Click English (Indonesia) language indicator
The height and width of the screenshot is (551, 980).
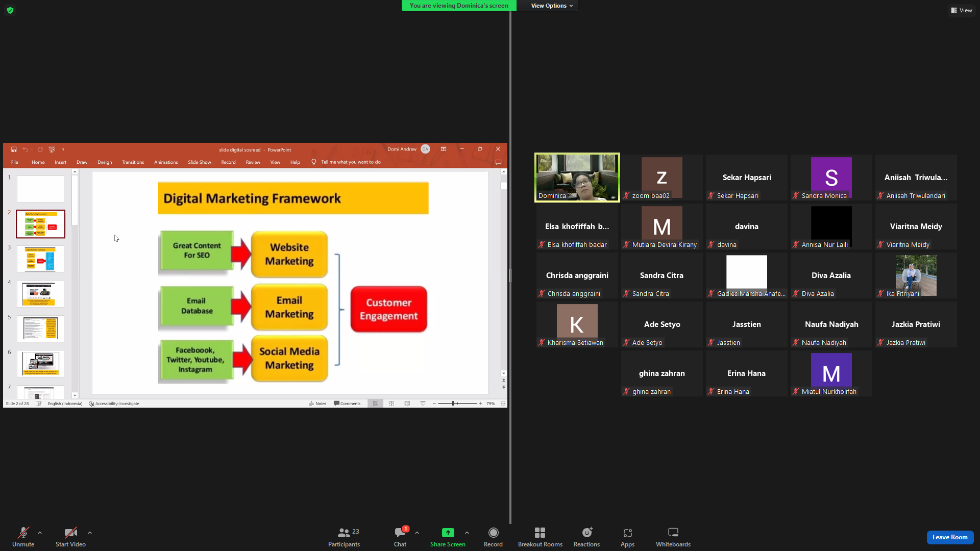pyautogui.click(x=65, y=404)
